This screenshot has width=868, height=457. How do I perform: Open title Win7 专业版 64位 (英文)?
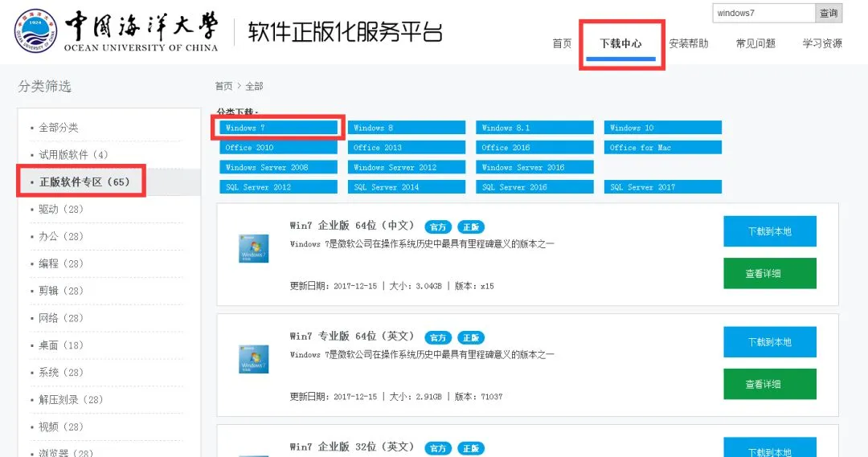(352, 337)
